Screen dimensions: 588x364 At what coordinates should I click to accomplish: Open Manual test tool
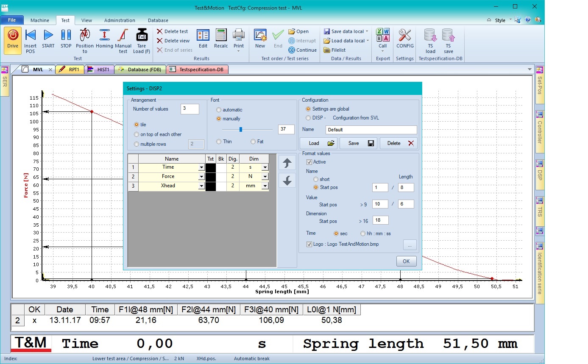(x=123, y=41)
